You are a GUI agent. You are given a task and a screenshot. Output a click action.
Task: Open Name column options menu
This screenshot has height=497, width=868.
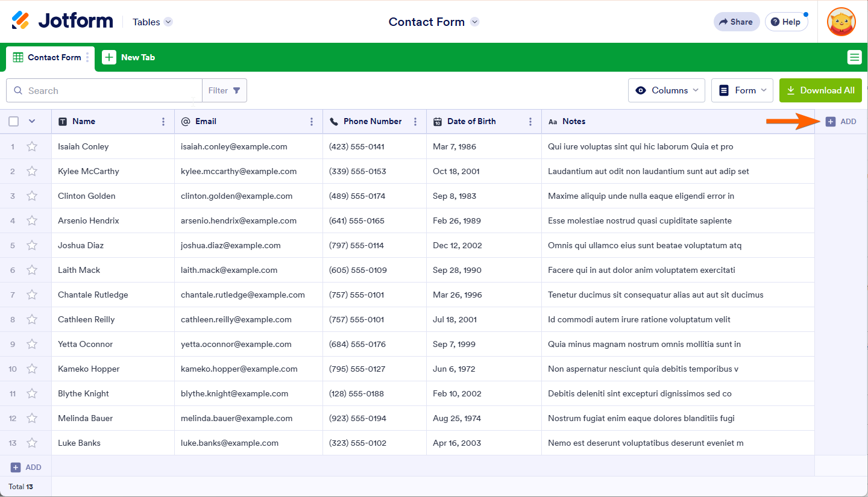163,122
